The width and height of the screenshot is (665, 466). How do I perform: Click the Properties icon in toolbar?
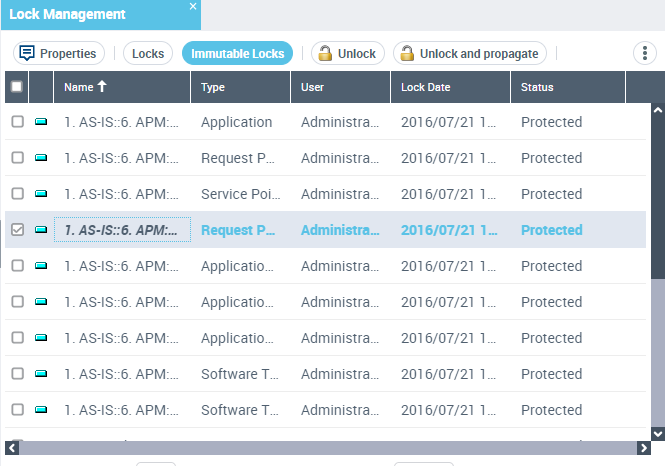coord(27,53)
